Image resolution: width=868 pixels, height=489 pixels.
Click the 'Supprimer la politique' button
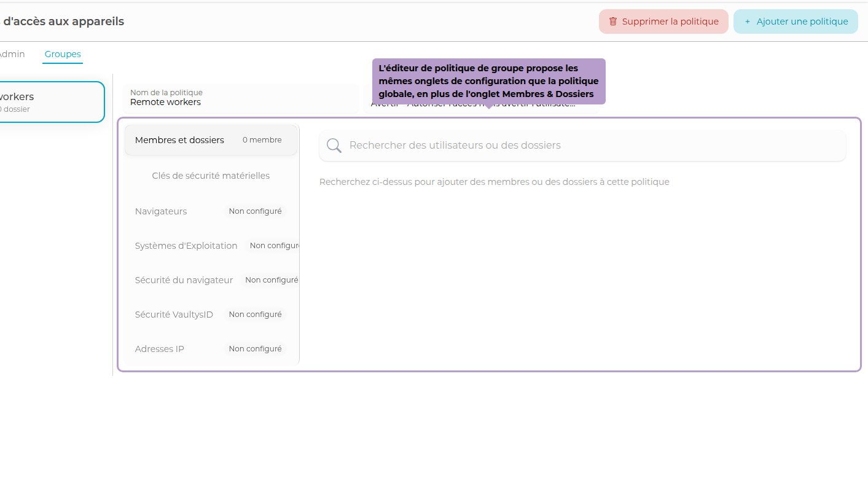click(663, 21)
